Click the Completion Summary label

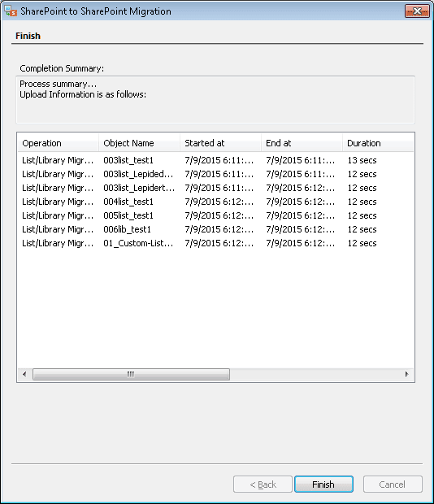62,68
